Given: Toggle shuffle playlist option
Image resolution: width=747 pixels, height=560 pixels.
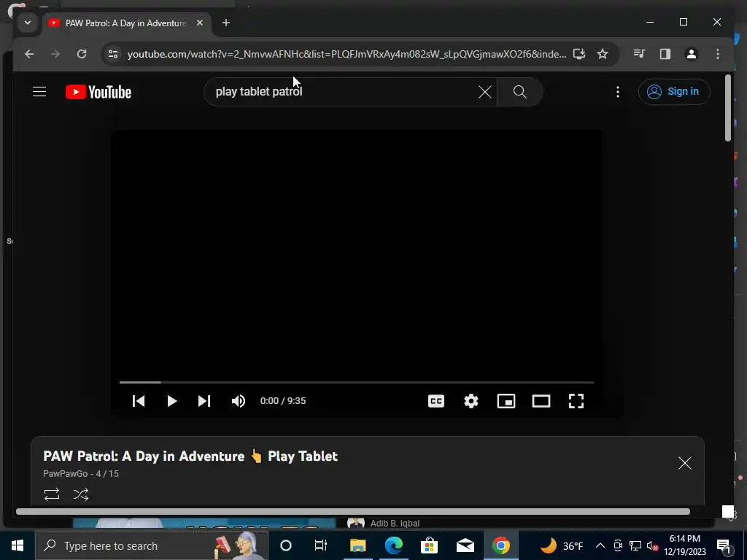Looking at the screenshot, I should (81, 494).
